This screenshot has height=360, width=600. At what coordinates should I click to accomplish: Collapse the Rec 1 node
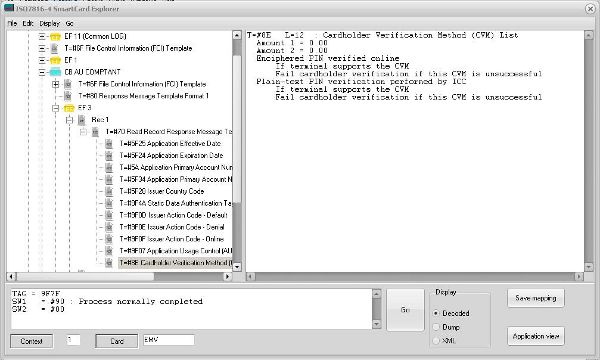click(x=69, y=120)
